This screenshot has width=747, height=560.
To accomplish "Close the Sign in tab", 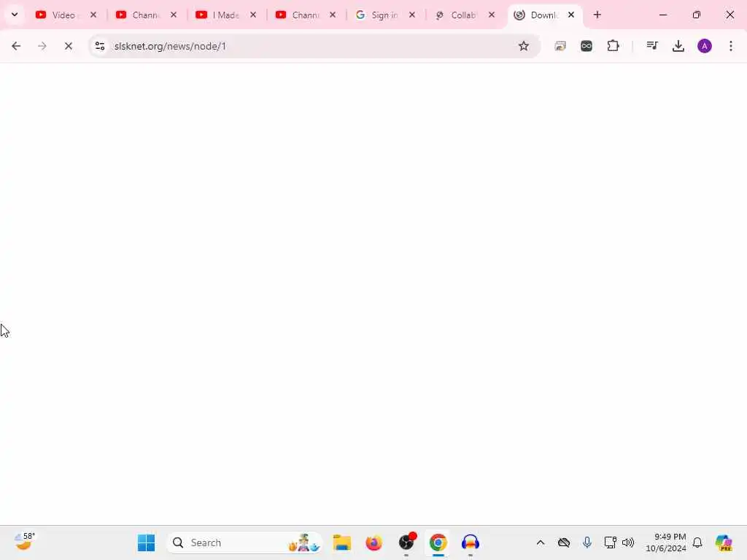I will [x=412, y=15].
